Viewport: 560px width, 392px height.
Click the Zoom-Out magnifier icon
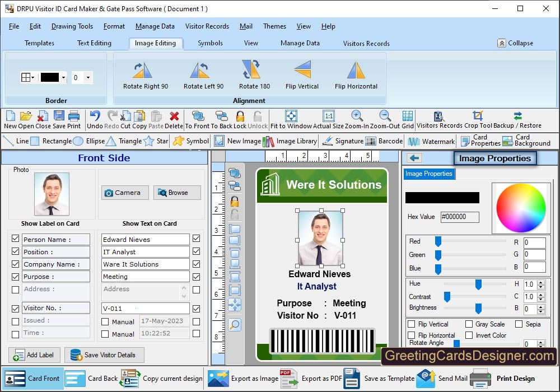[385, 116]
